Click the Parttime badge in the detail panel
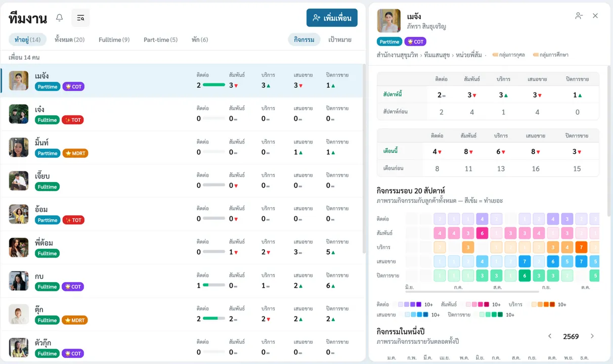Viewport: 613px width, 364px height. click(389, 42)
